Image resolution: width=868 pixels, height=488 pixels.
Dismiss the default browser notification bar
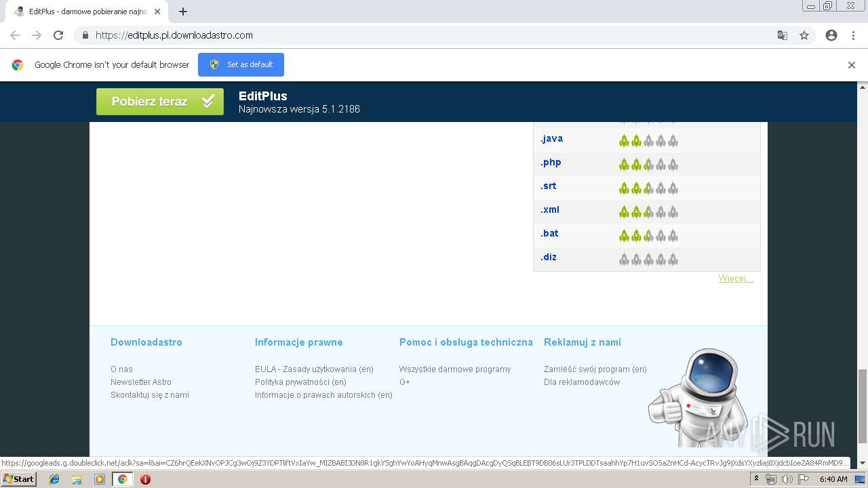[x=851, y=65]
